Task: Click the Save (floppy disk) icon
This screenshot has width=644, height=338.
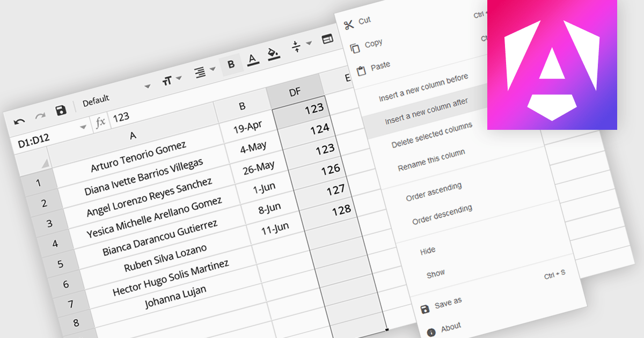Action: click(x=62, y=109)
